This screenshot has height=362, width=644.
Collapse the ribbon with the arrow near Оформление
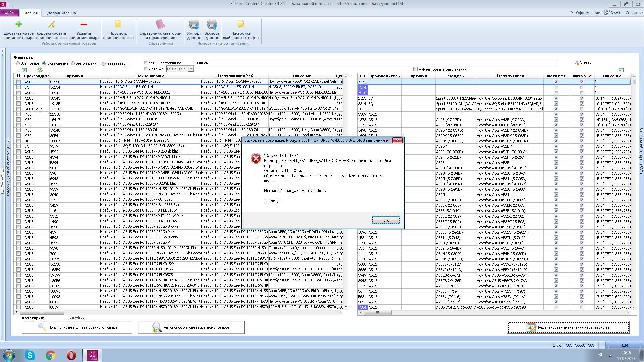(x=571, y=13)
